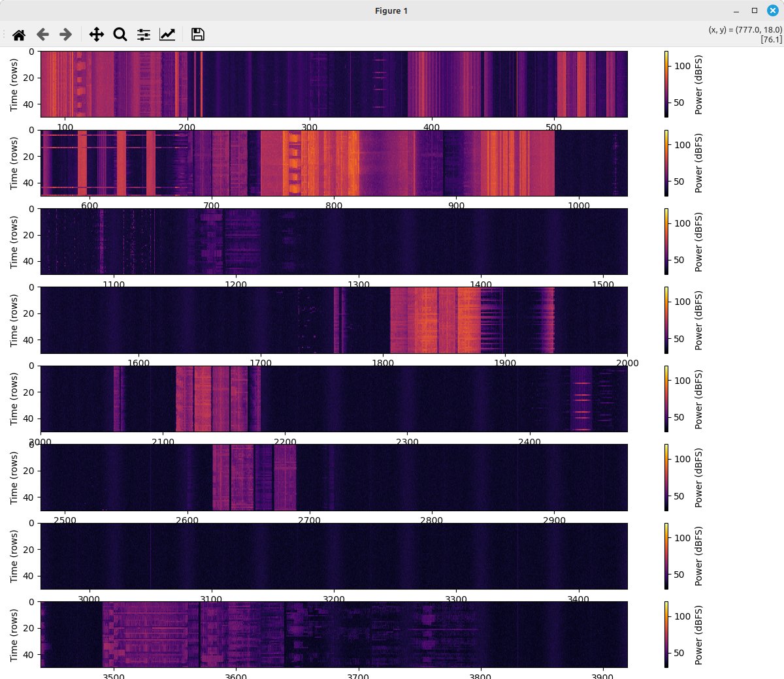This screenshot has width=784, height=679.
Task: Go back to the previous view
Action: coord(42,35)
